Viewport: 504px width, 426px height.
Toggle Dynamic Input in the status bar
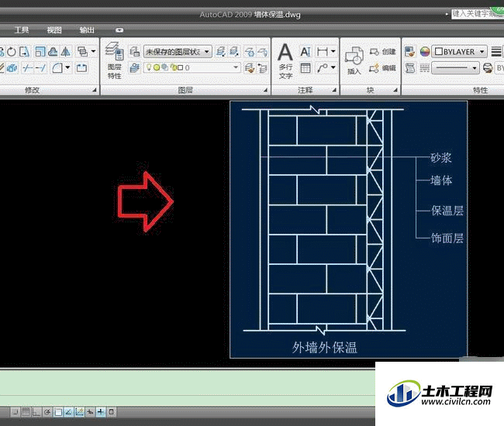(x=90, y=412)
